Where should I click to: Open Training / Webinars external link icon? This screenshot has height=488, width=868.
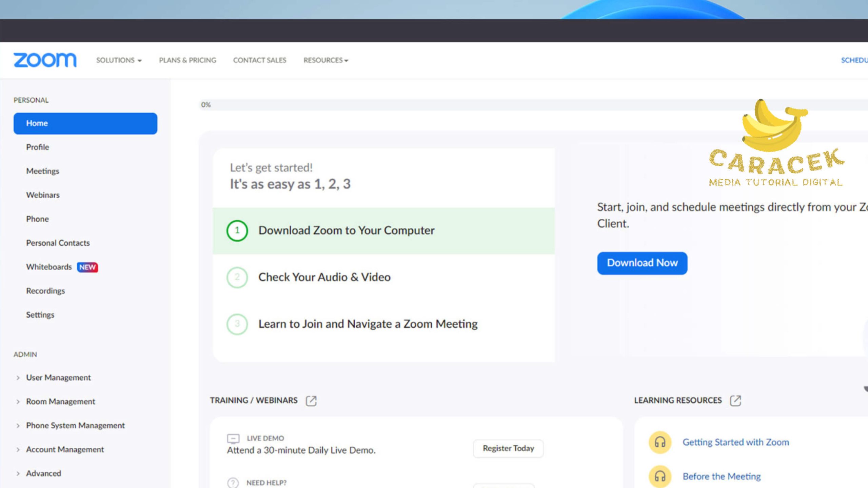(311, 401)
